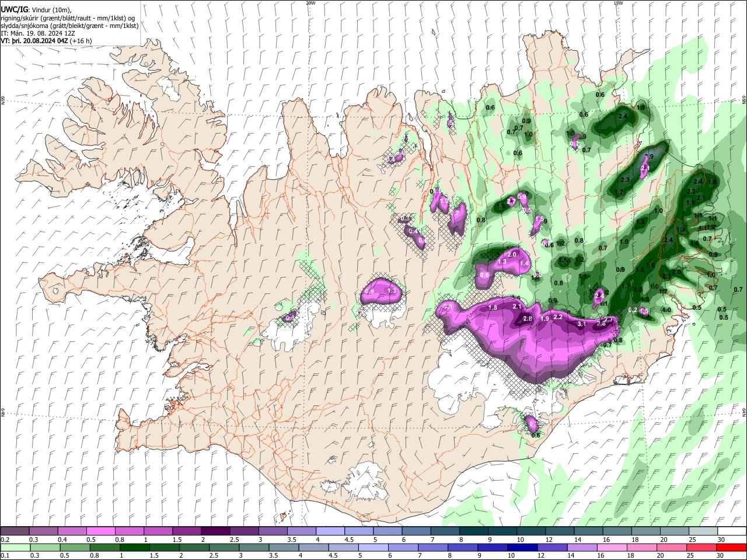
Task: Click the 0.1 label under the rain scale
Action: 4,555
